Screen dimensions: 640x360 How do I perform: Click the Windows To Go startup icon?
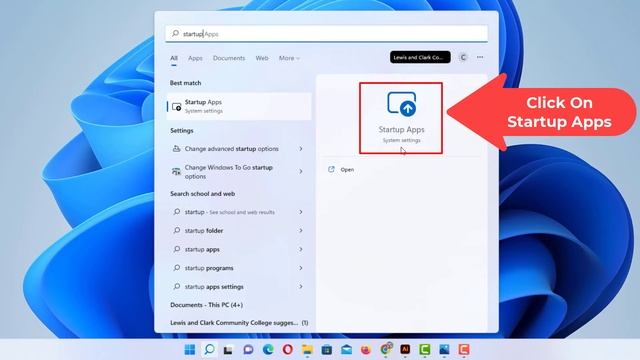point(176,172)
